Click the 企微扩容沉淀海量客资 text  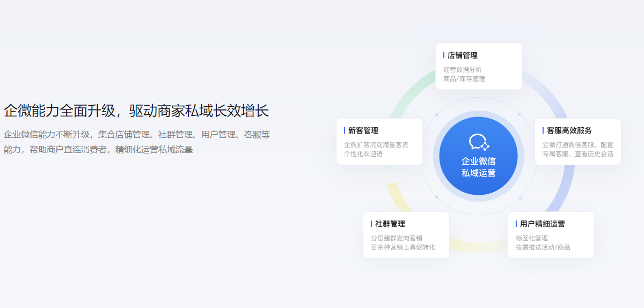point(376,145)
